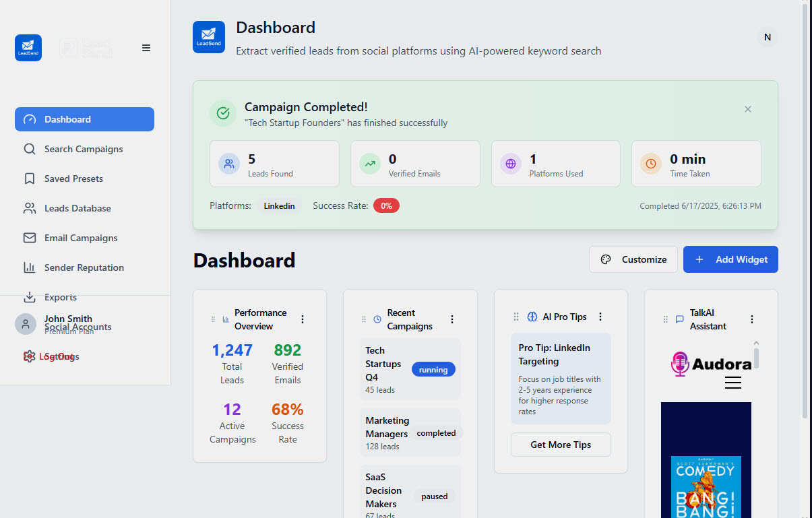Navigate to Email Campaigns
The width and height of the screenshot is (812, 518).
pos(84,238)
